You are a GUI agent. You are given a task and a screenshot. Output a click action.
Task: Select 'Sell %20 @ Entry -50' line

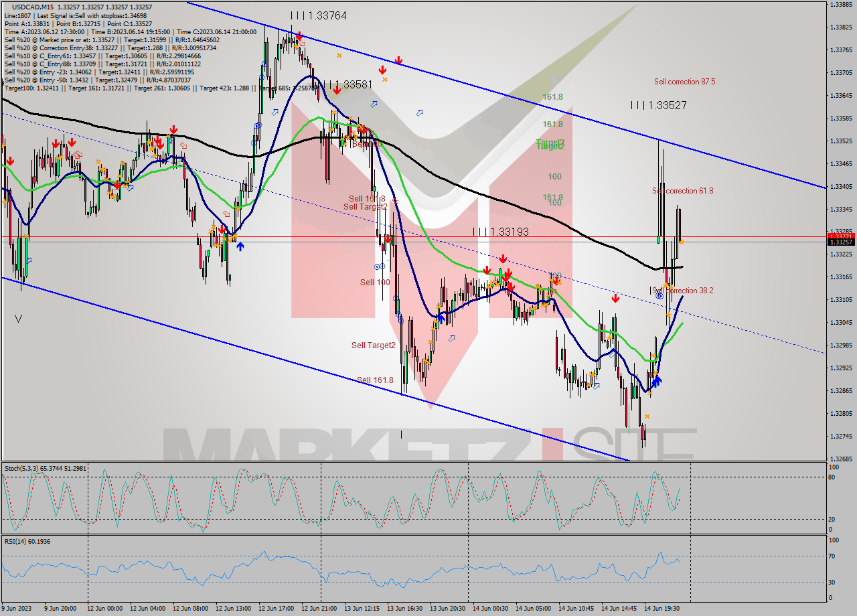coord(98,79)
